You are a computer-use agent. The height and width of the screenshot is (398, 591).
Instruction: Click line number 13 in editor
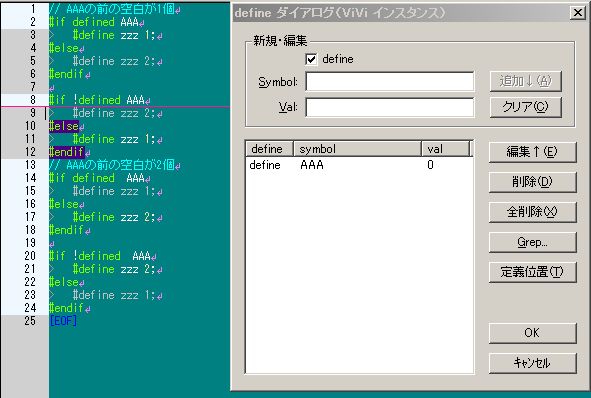(30, 165)
